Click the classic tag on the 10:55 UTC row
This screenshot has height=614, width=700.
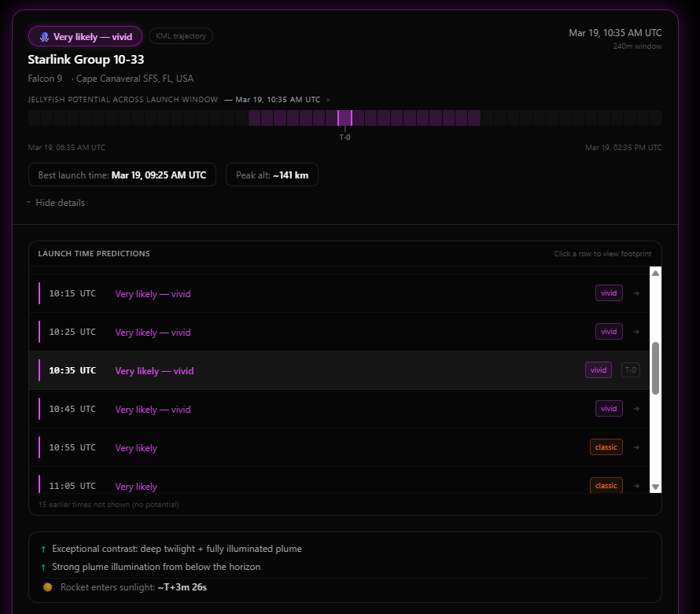coord(606,447)
